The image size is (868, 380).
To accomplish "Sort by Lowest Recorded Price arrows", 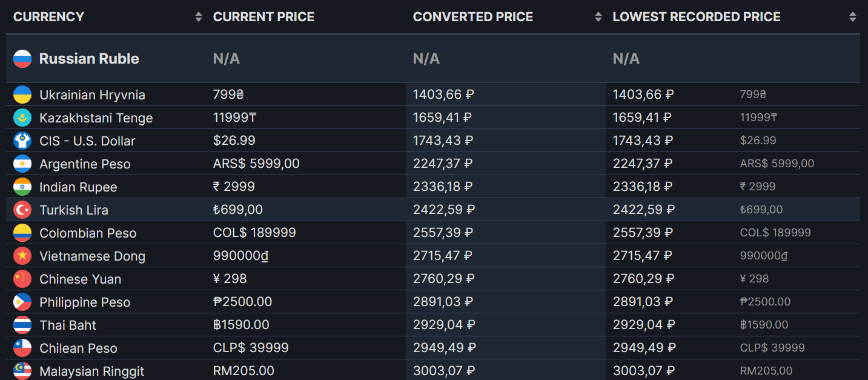I will [x=853, y=17].
